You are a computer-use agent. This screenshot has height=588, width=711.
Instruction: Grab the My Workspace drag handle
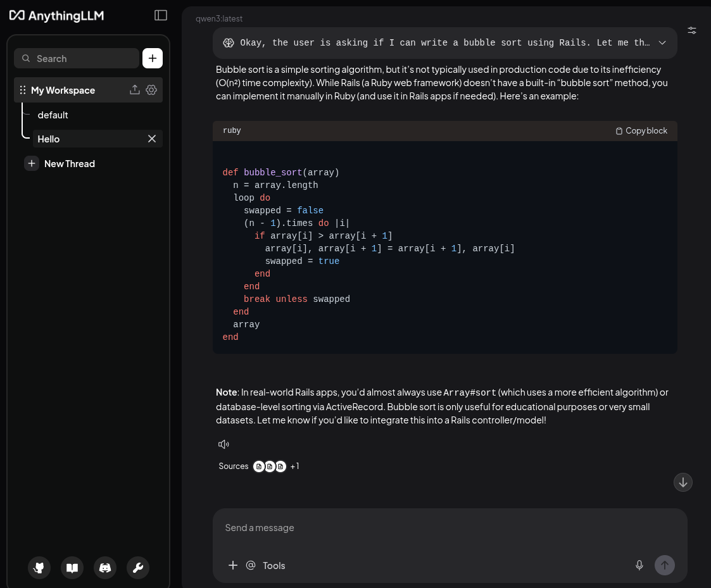click(23, 91)
